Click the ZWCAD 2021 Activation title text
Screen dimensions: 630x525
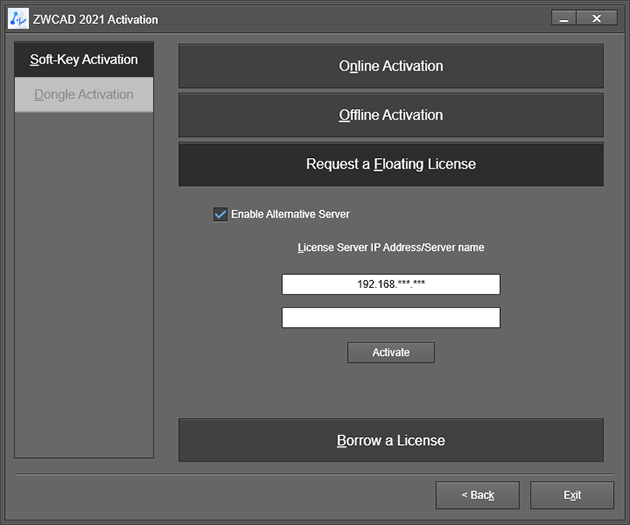96,19
